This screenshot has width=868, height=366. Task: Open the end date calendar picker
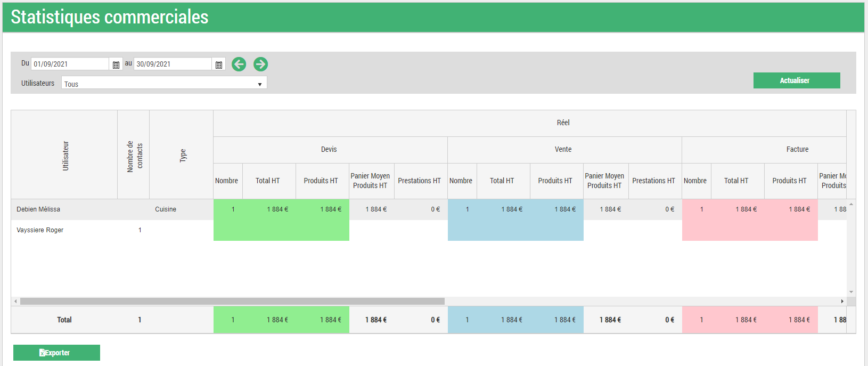[x=219, y=64]
